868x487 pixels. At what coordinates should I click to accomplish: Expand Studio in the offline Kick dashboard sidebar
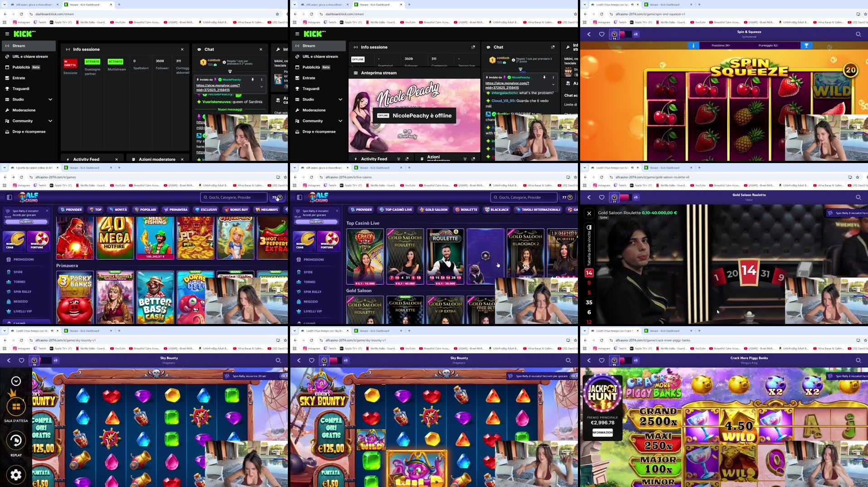coord(340,99)
